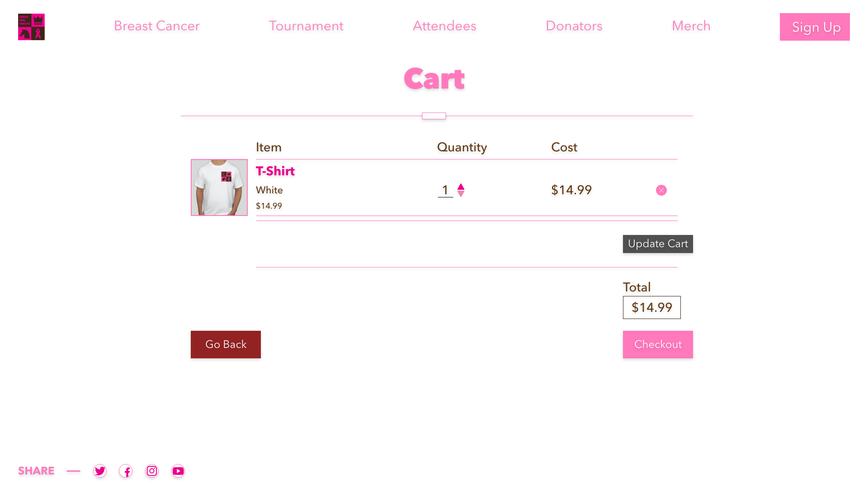Viewport: 868px width, 488px height.
Task: Go to the Tournament page
Action: tap(306, 26)
